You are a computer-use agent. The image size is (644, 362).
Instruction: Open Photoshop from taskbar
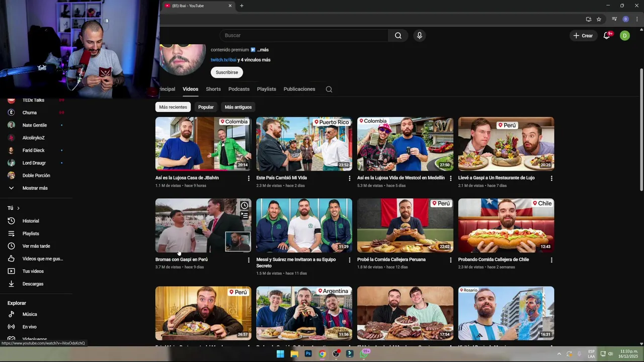pyautogui.click(x=308, y=353)
